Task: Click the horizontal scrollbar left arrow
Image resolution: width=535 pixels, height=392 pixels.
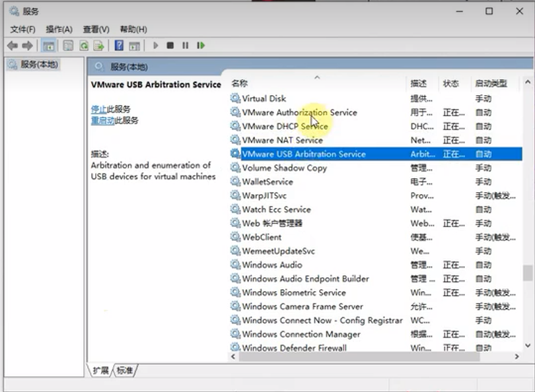Action: click(x=233, y=356)
